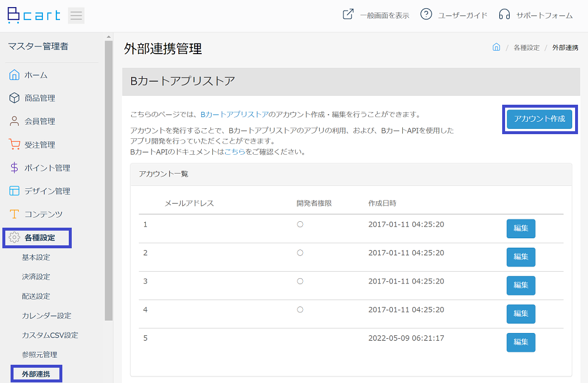Click 編集 for account row 1

(x=521, y=228)
